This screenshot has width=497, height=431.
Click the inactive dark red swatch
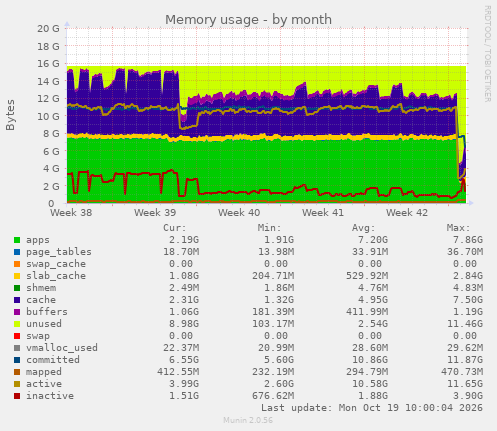coord(17,396)
